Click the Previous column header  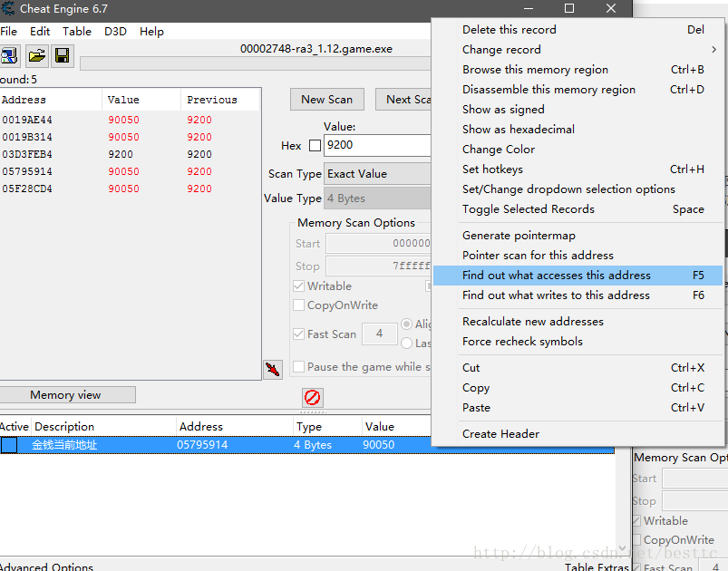point(220,100)
